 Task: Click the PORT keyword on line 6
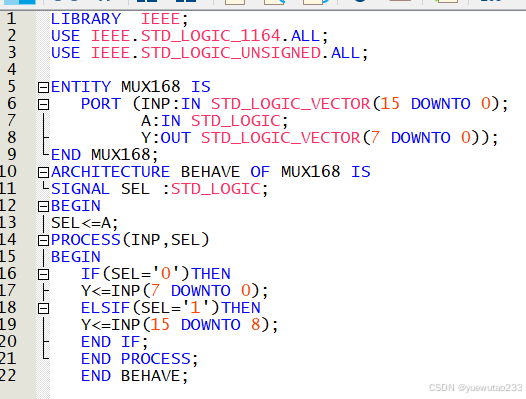[101, 104]
